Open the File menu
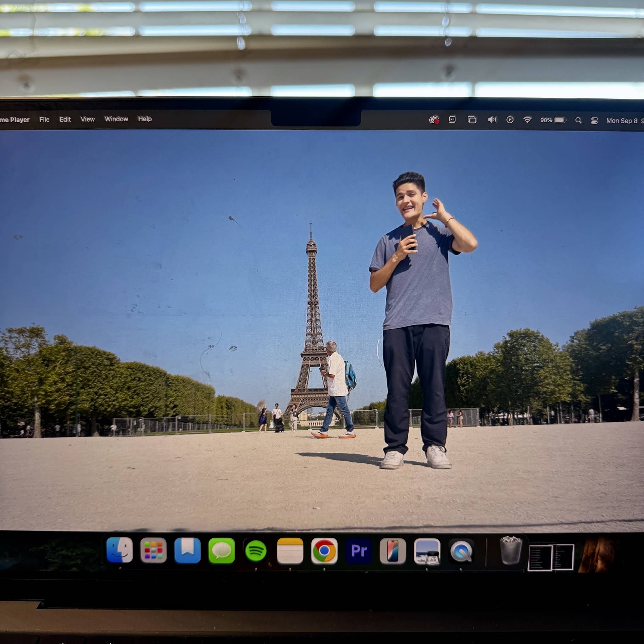Viewport: 644px width, 644px height. [x=44, y=119]
